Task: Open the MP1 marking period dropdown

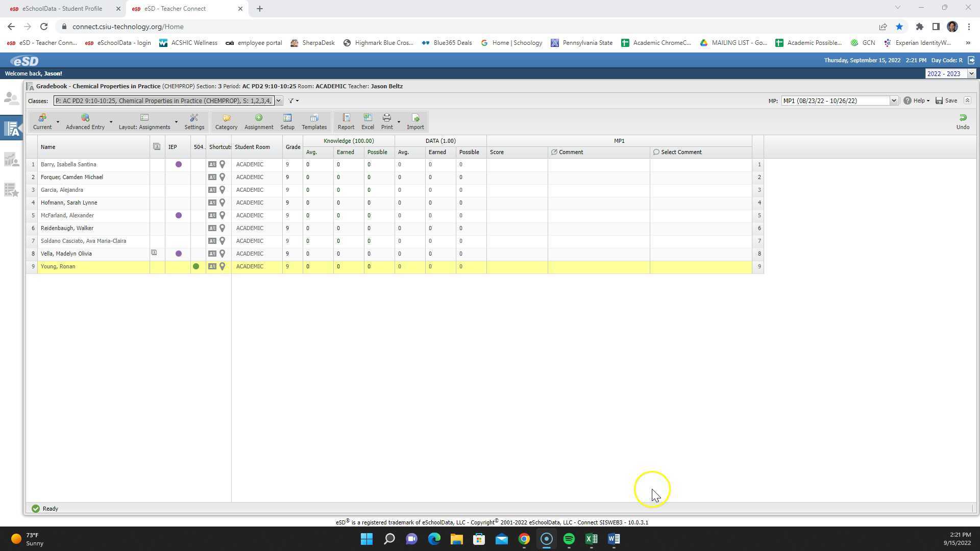Action: click(x=894, y=101)
